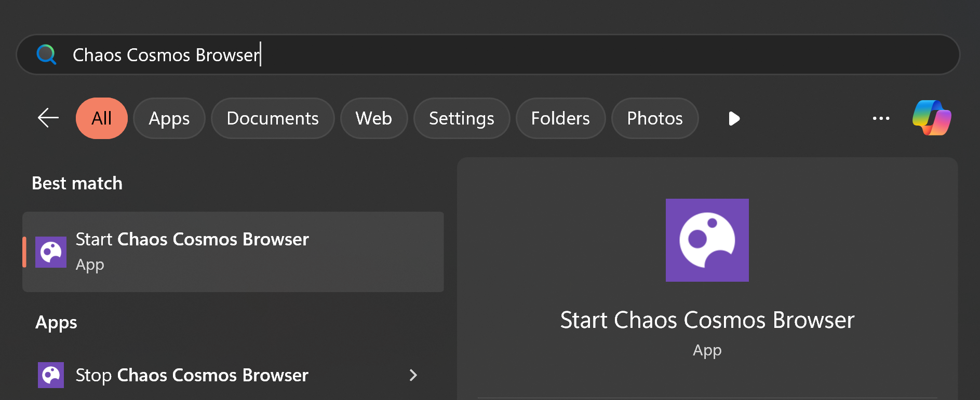Click the Start Chaos Cosmos Browser list icon

tap(51, 252)
